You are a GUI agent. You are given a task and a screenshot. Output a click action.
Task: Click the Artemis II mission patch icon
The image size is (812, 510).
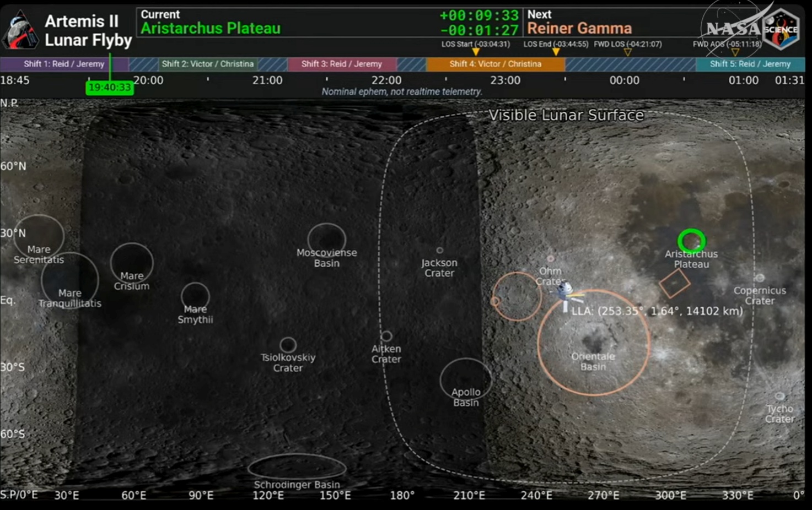point(20,30)
